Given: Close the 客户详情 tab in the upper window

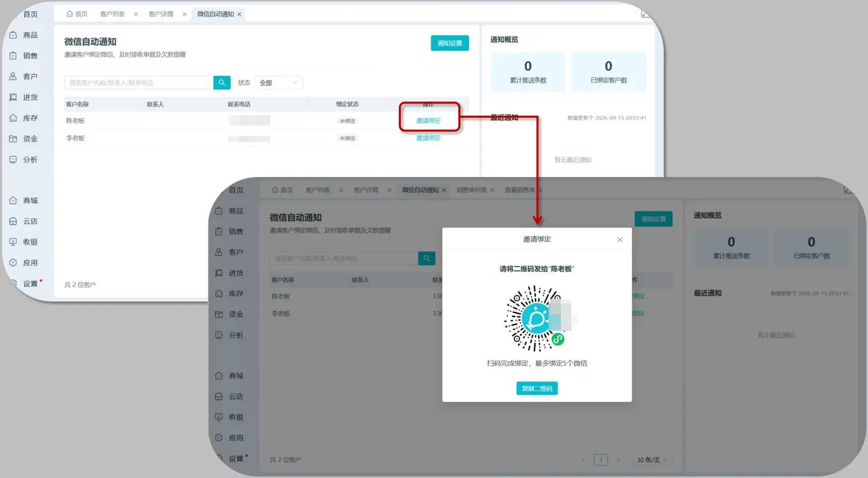Looking at the screenshot, I should (x=184, y=14).
